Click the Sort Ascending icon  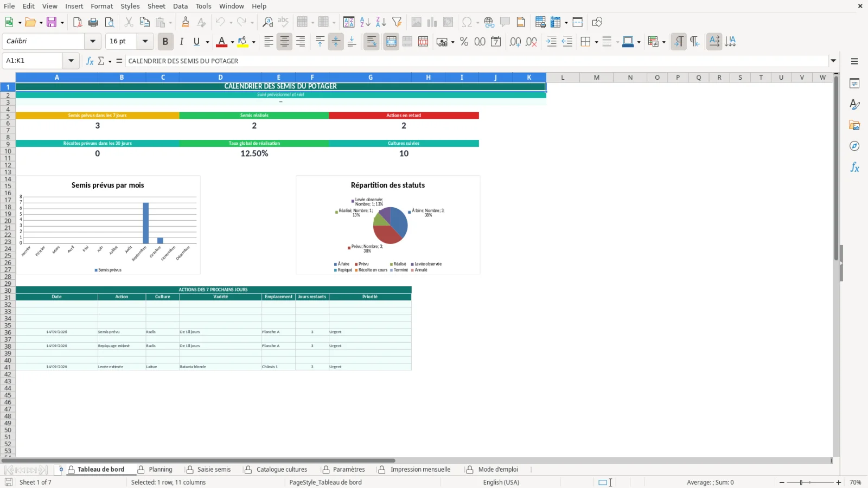tap(365, 22)
